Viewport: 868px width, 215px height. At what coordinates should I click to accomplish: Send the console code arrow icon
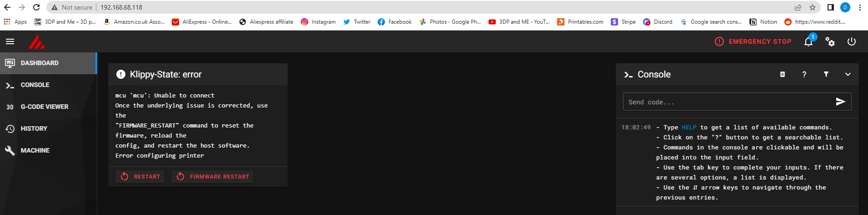coord(841,102)
